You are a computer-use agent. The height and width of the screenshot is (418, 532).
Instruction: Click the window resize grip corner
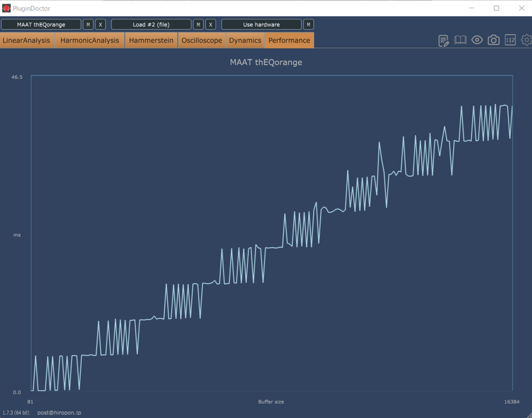529,415
